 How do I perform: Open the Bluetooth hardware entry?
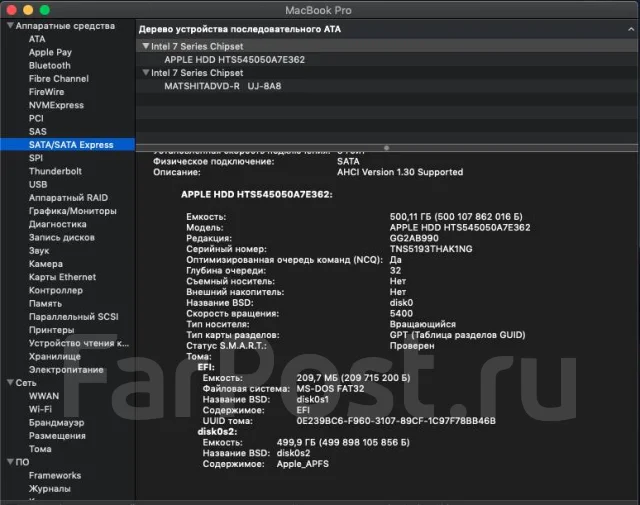[49, 65]
